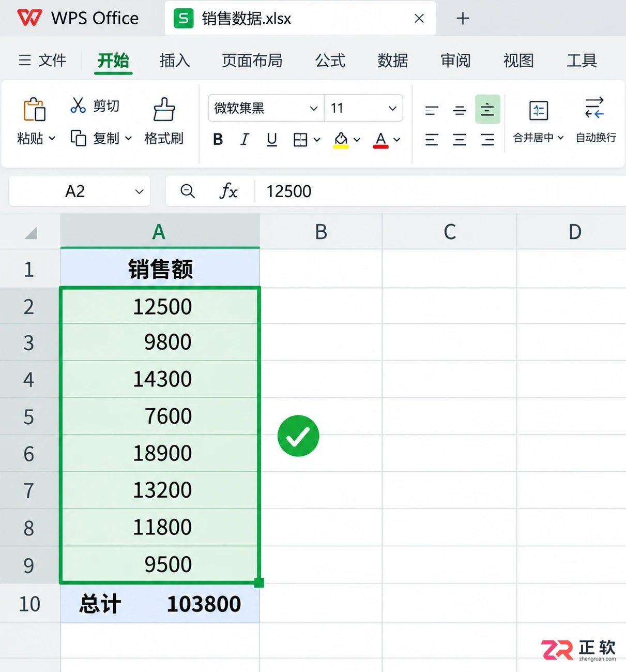Set top vertical alignment
Image resolution: width=626 pixels, height=672 pixels.
[432, 110]
